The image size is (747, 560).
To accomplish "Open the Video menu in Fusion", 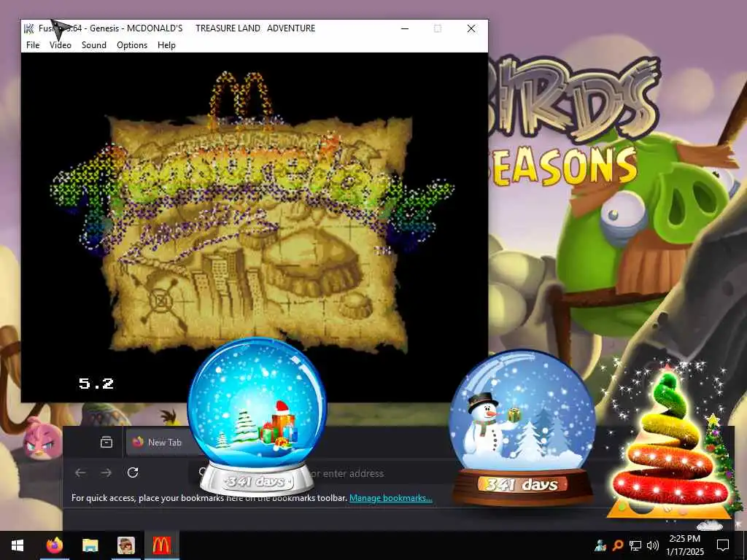I will pyautogui.click(x=60, y=45).
